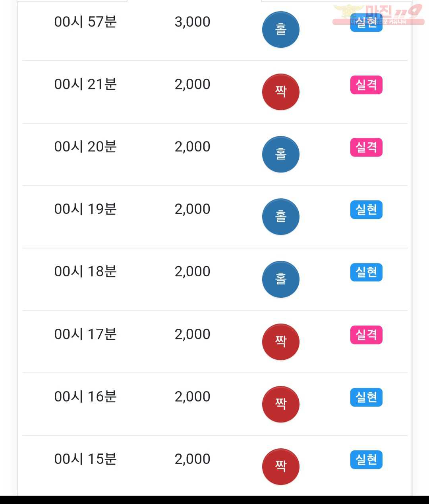Click the pink 실격 badge for 00시 20분

[x=366, y=147]
